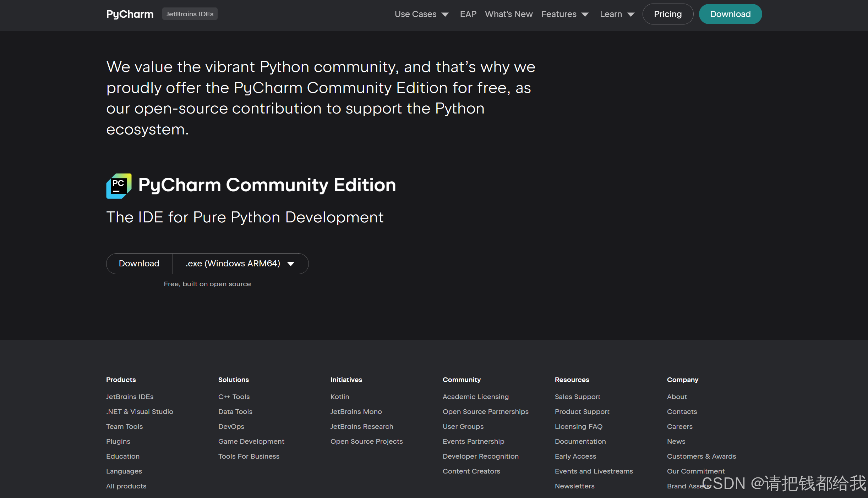Open Content Creators link
The width and height of the screenshot is (868, 498).
point(471,471)
